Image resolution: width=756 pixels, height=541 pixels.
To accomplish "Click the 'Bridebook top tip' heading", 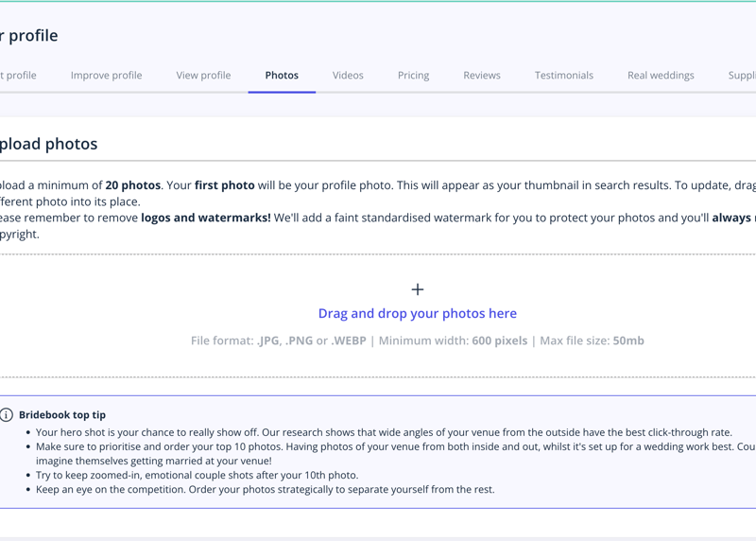I will [62, 415].
